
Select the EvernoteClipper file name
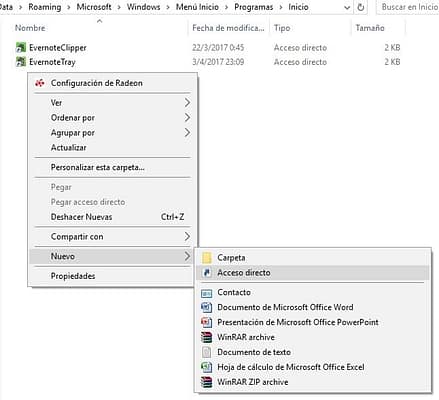(x=58, y=48)
